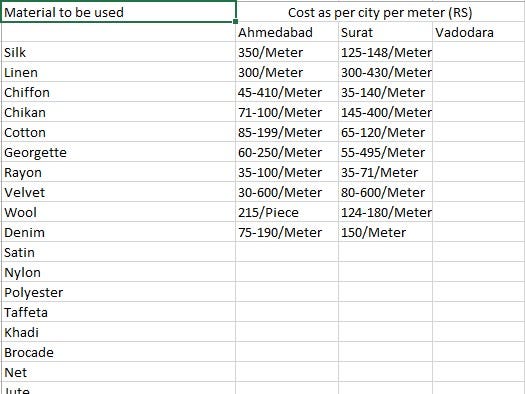Click the Taffeta material cell
Screen dimensions: 525x394
click(119, 312)
